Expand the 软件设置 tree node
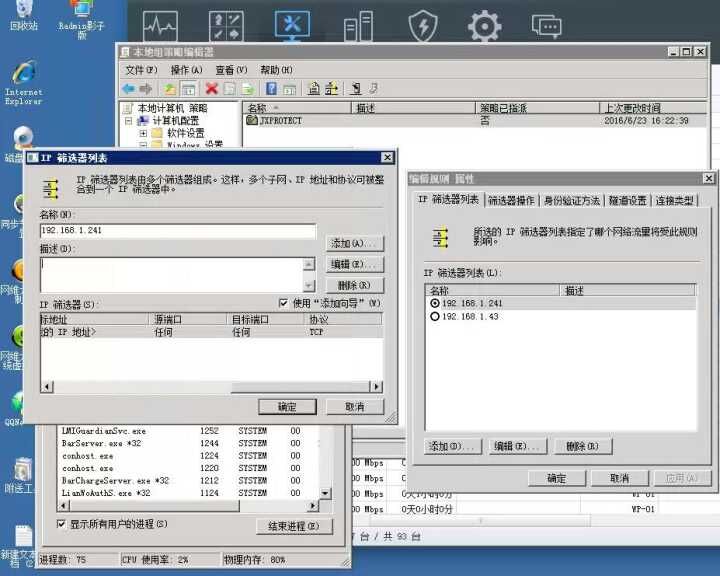 tap(143, 133)
